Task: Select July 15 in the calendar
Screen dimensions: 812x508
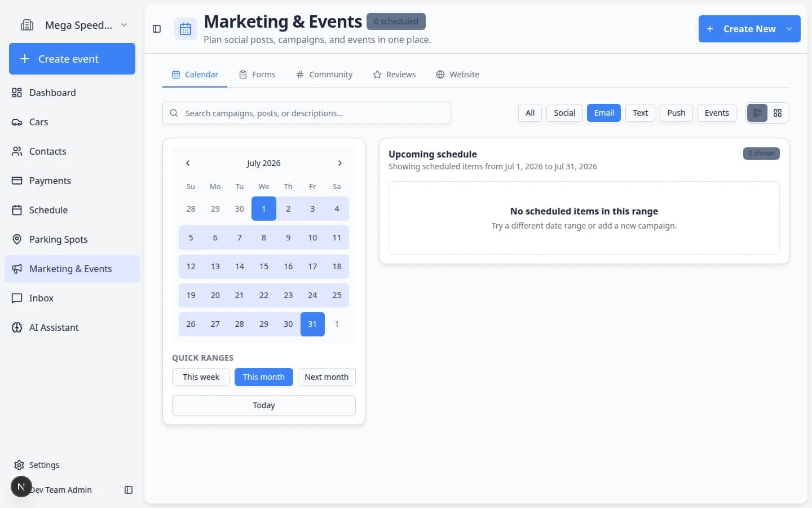Action: [x=264, y=266]
